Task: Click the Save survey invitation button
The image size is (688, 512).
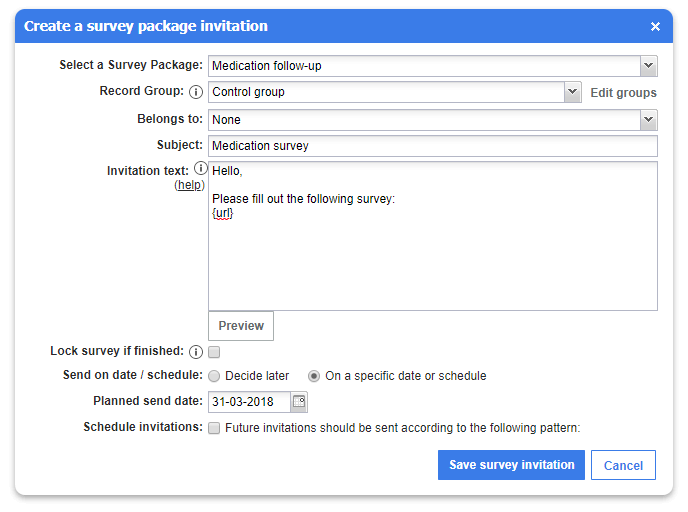Action: click(511, 465)
